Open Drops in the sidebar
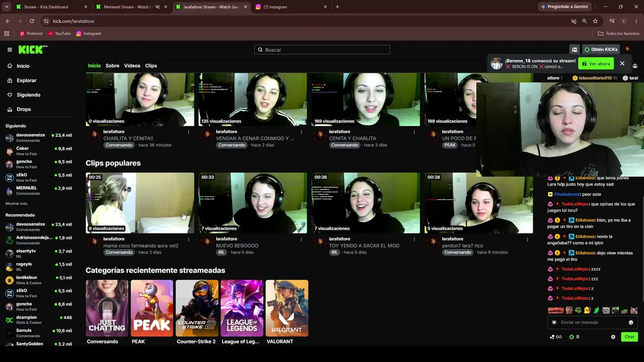This screenshot has height=362, width=644. (x=19, y=109)
